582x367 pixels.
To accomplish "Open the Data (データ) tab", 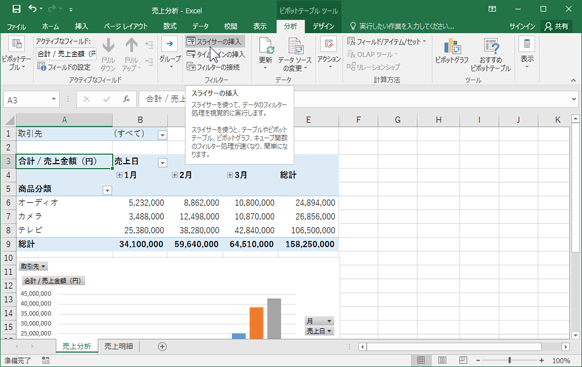I will pos(200,26).
